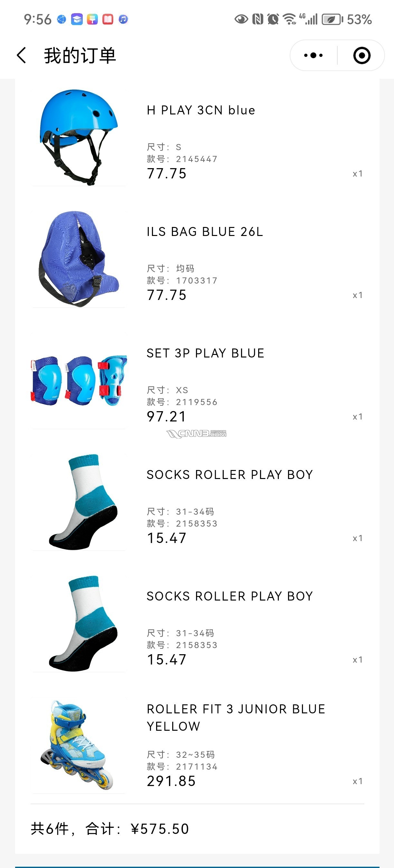Select ILS BAG BLUE 26L title

point(205,232)
